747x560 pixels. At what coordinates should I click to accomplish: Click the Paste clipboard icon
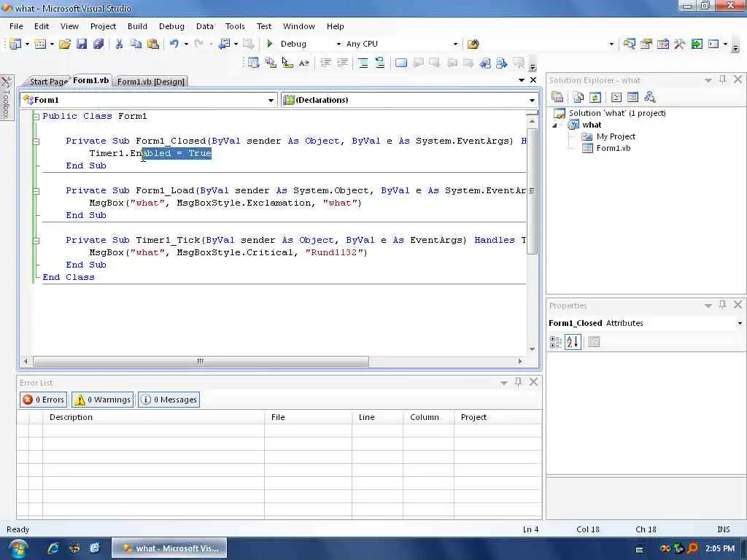click(153, 44)
